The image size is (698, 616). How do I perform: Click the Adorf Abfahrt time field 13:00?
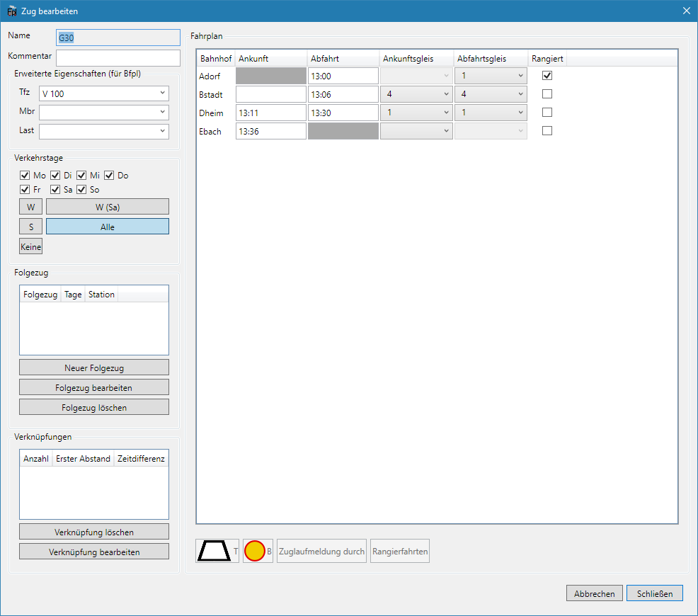pos(343,76)
